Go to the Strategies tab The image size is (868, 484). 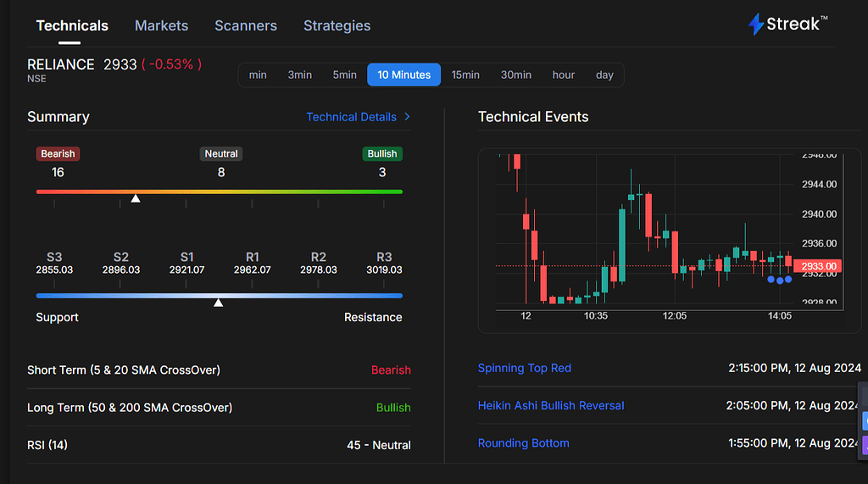[x=337, y=25]
